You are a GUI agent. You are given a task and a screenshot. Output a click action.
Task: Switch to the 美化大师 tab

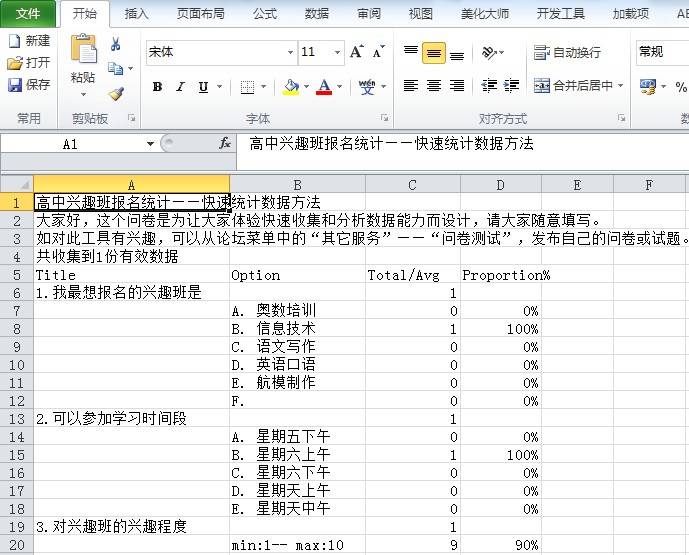(485, 14)
